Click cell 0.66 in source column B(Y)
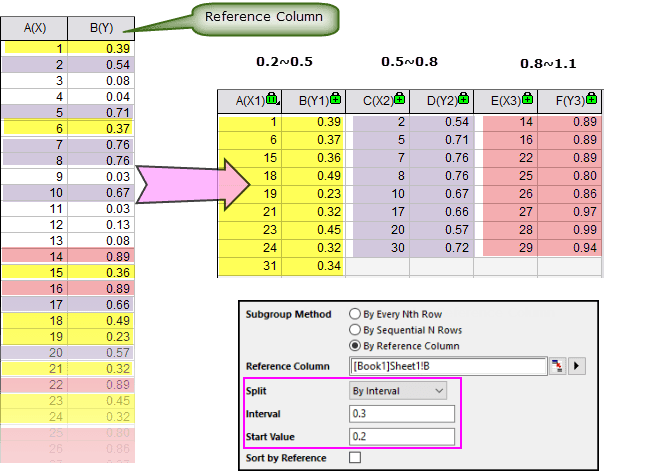This screenshot has height=473, width=652. click(x=101, y=305)
